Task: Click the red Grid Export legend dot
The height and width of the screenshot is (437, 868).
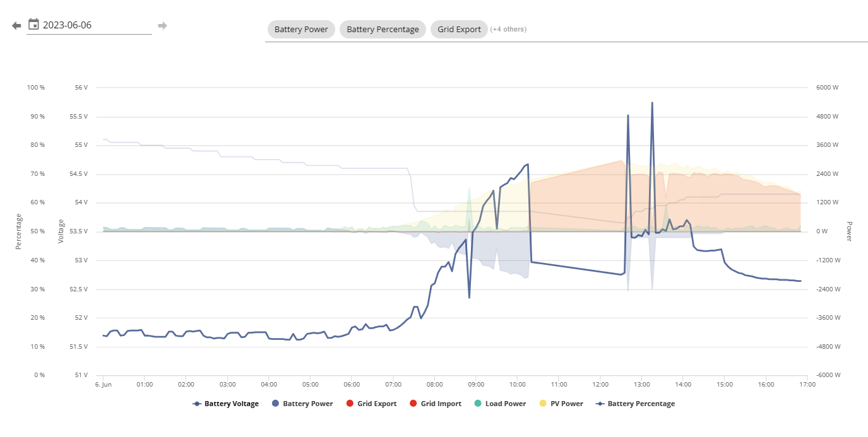Action: pos(350,404)
